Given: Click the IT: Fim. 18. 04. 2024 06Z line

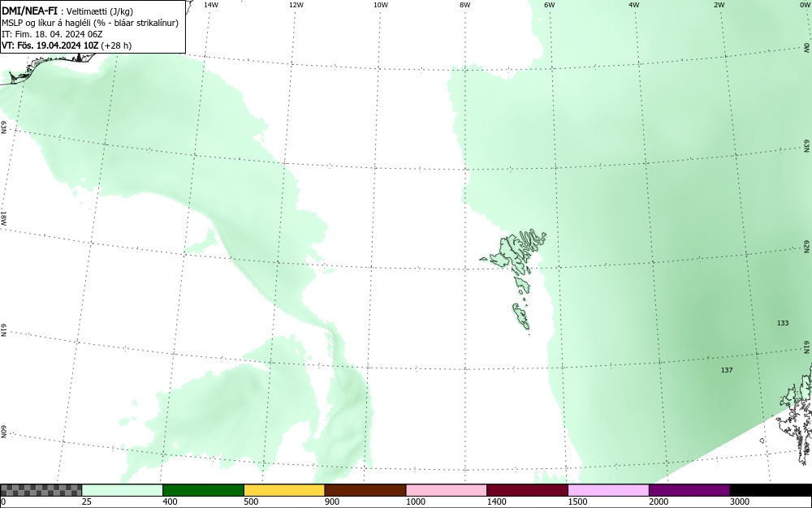Looking at the screenshot, I should click(52, 34).
